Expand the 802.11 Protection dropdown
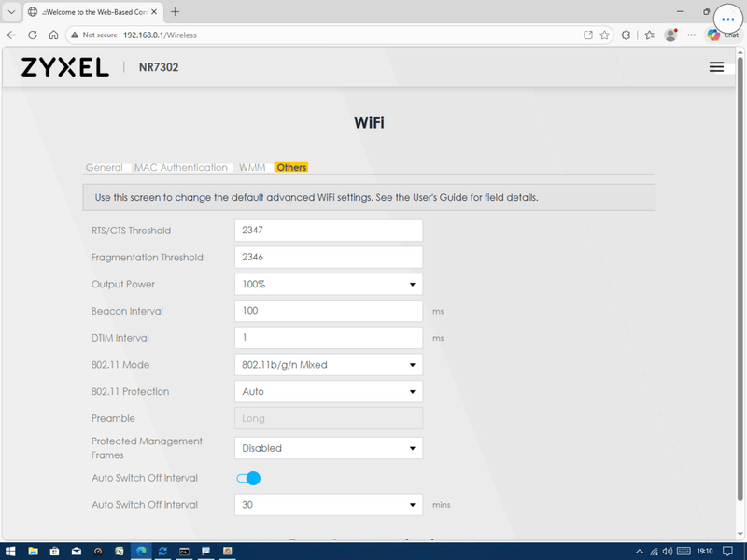Screen dimensions: 747x560 pyautogui.click(x=329, y=391)
